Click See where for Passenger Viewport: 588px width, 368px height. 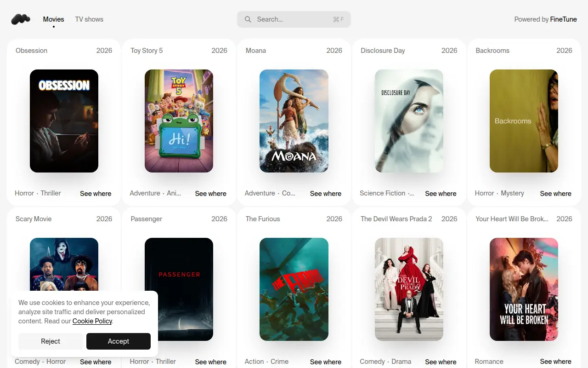point(211,362)
